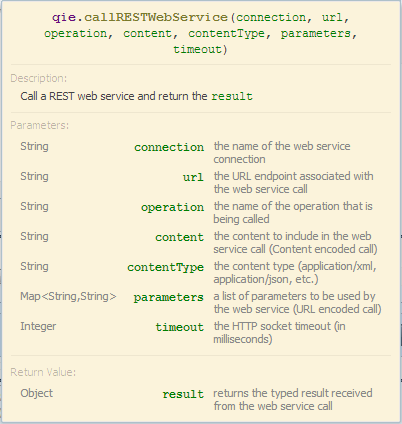Select the result return value name
Viewport: 402px width, 424px height.
pyautogui.click(x=183, y=394)
